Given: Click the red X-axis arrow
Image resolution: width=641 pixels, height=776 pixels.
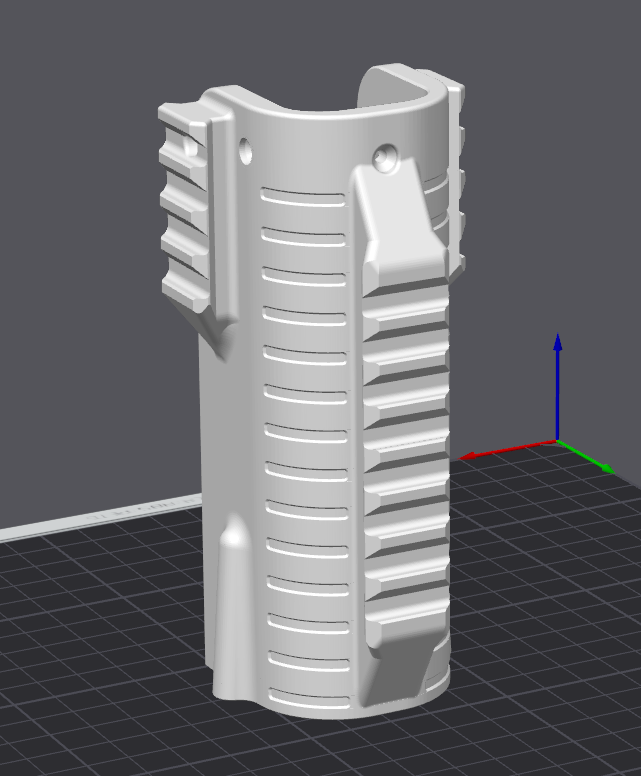Looking at the screenshot, I should click(507, 449).
